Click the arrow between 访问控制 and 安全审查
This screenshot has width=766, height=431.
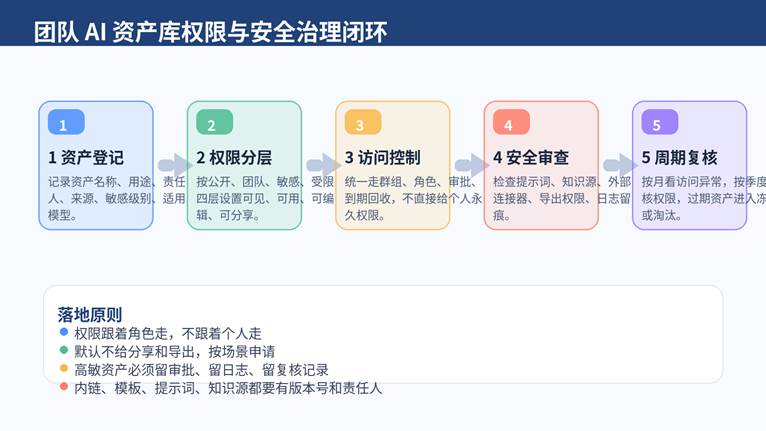[471, 165]
